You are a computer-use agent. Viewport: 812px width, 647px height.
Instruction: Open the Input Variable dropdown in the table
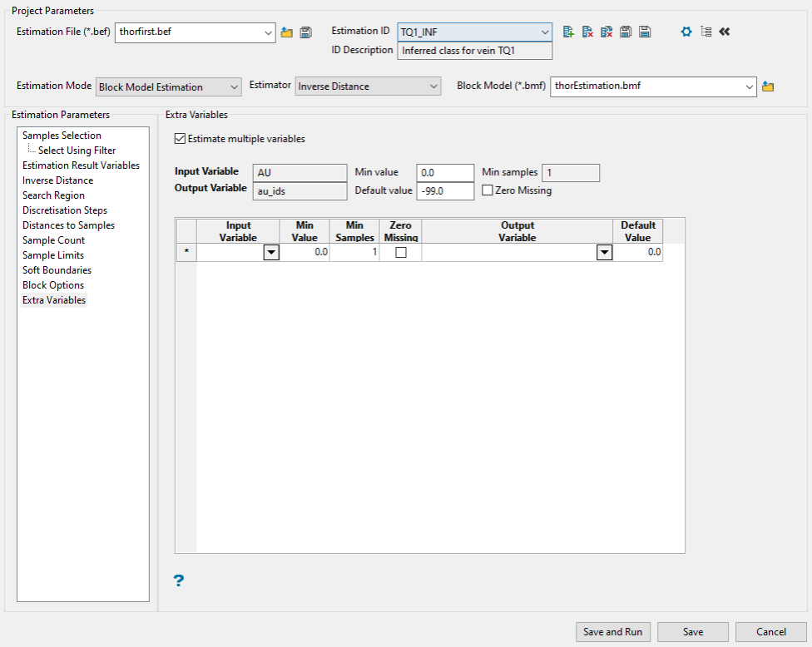[270, 253]
